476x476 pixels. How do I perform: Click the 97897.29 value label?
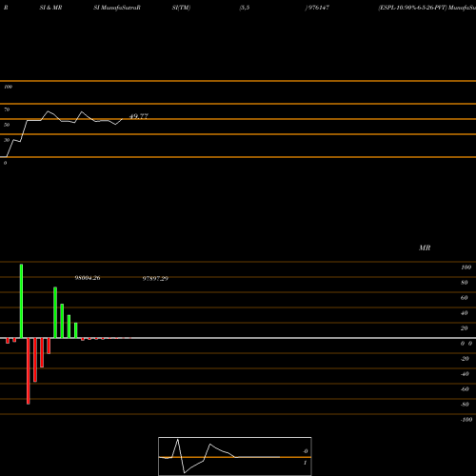point(155,279)
